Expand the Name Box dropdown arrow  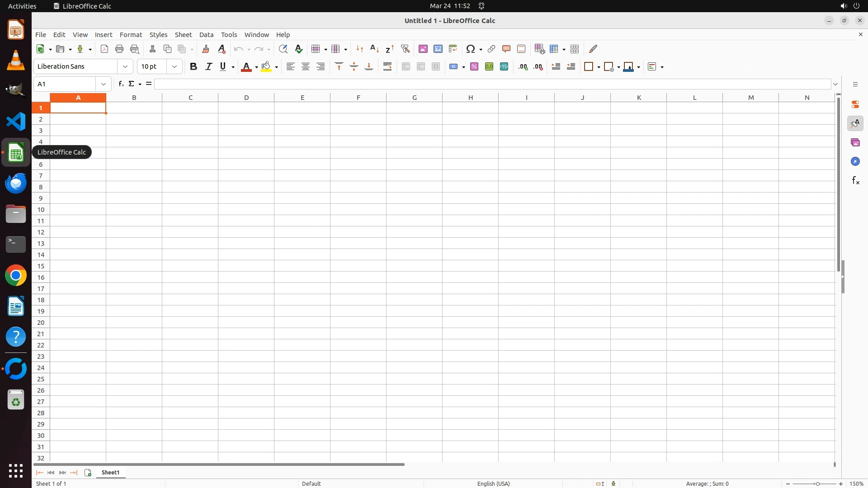pos(104,84)
